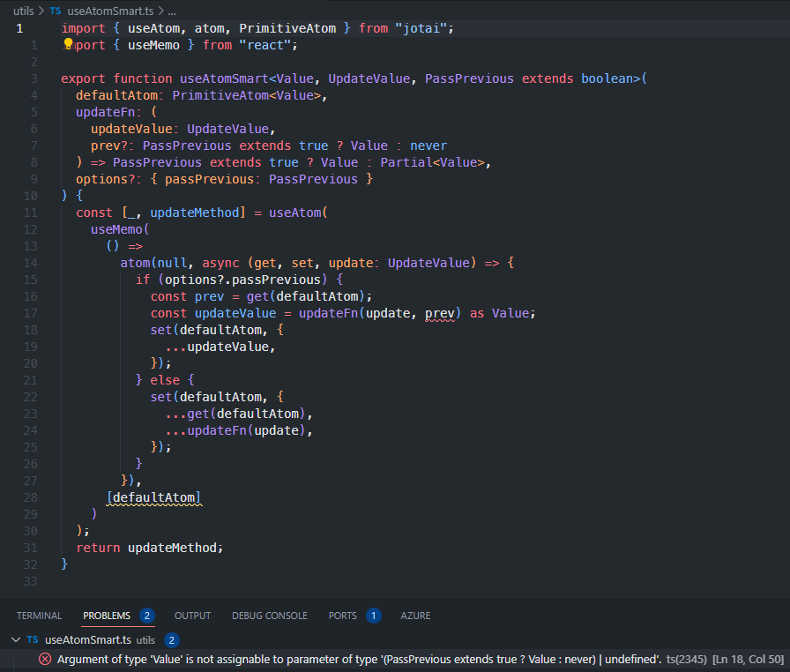Click the PROBLEMS count badge showing 2
This screenshot has width=790, height=672.
[x=147, y=616]
